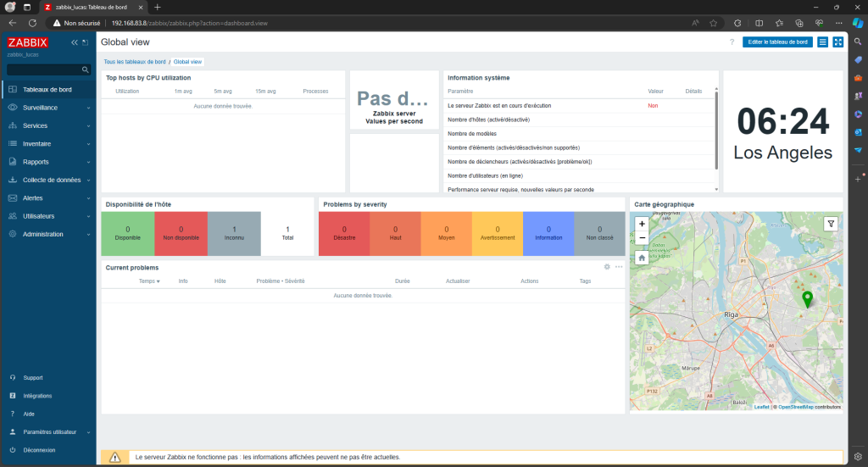Viewport: 868px width, 467px height.
Task: Zoom in on the geographic map
Action: [642, 224]
